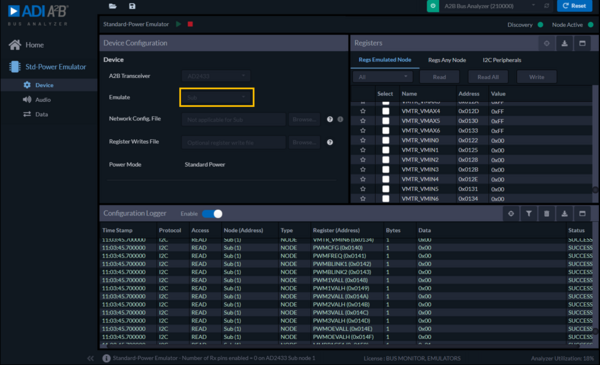Click the blue Reset button
The height and width of the screenshot is (365, 600).
pyautogui.click(x=574, y=6)
